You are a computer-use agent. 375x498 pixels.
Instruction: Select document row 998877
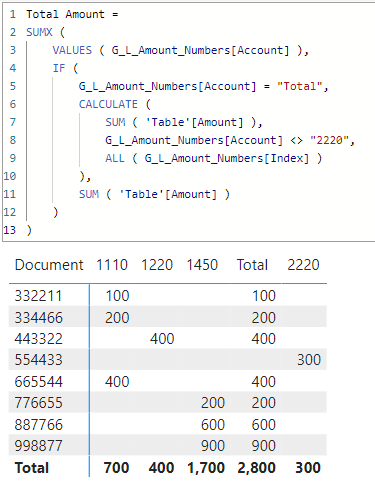[38, 446]
